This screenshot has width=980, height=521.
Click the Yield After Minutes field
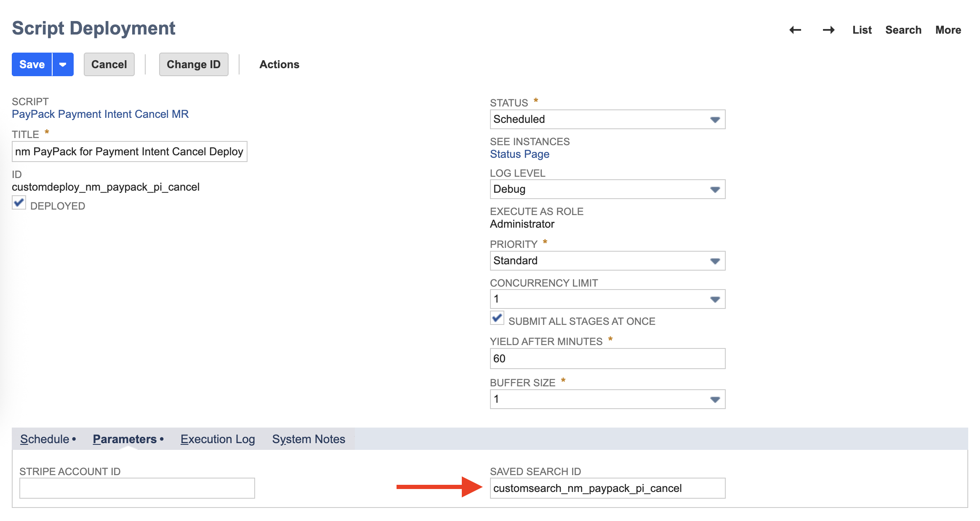607,359
